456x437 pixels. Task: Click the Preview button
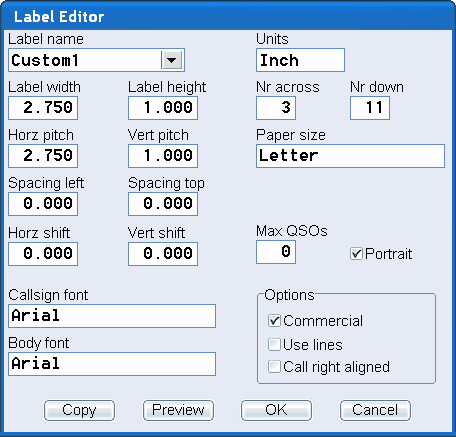click(x=178, y=410)
